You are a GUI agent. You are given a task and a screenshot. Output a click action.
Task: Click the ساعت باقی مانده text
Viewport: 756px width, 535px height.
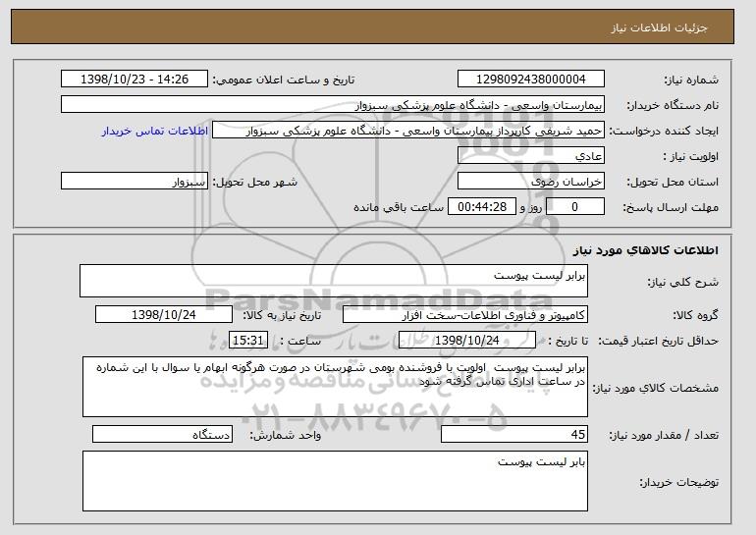pyautogui.click(x=399, y=207)
